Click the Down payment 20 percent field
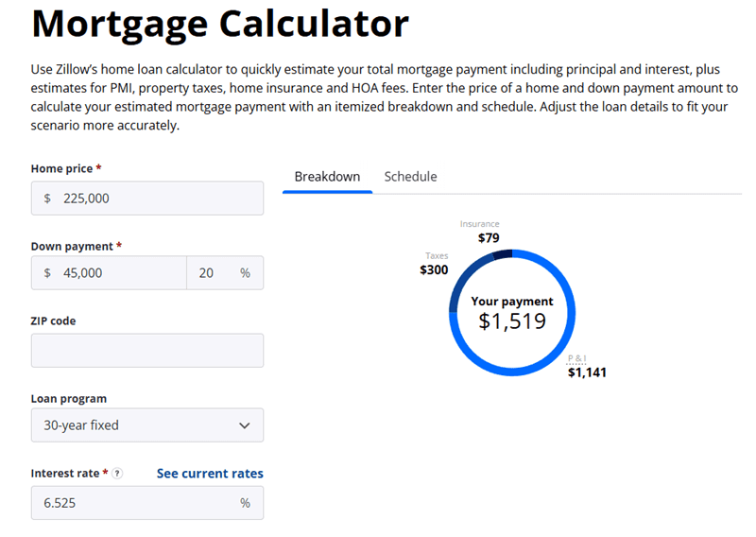This screenshot has height=537, width=756. click(208, 272)
